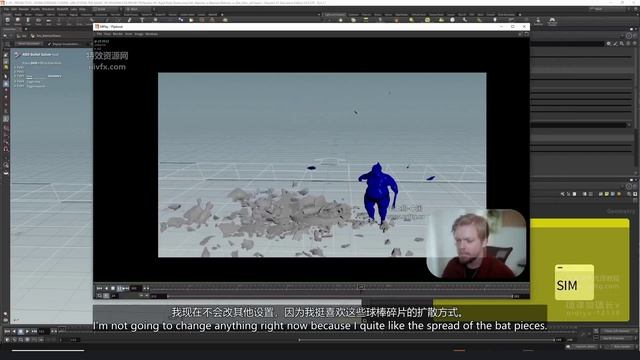The height and width of the screenshot is (360, 640).
Task: Click MPlay jump-to-last-frame button
Action: (126, 288)
